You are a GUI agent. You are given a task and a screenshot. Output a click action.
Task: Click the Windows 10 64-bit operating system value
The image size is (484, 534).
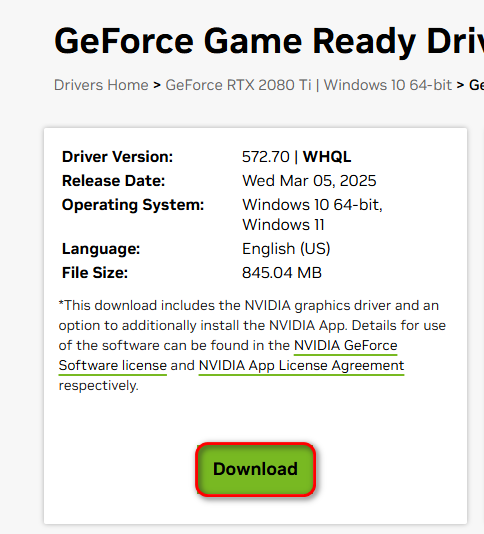pos(312,205)
